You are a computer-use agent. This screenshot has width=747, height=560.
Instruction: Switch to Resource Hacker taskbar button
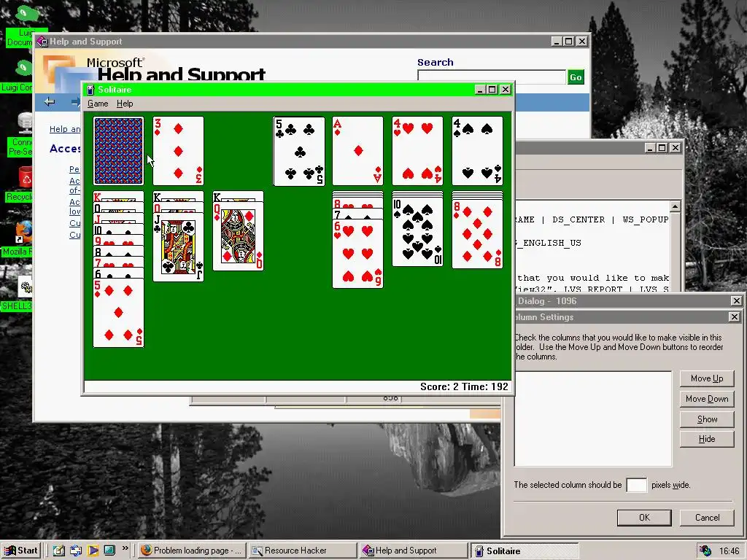coord(303,551)
